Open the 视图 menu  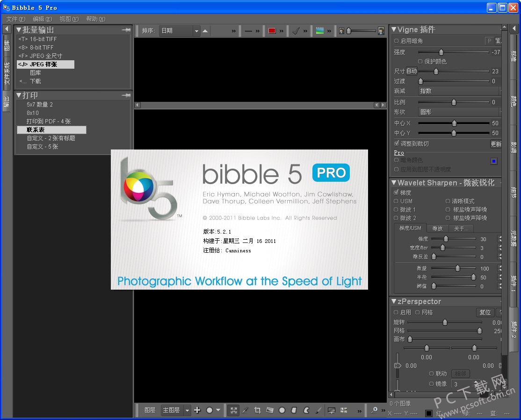(x=69, y=19)
